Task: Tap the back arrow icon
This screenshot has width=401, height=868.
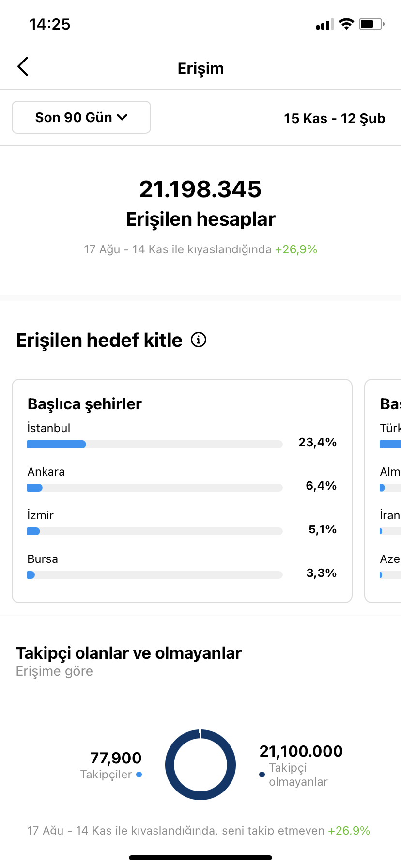Action: point(23,67)
